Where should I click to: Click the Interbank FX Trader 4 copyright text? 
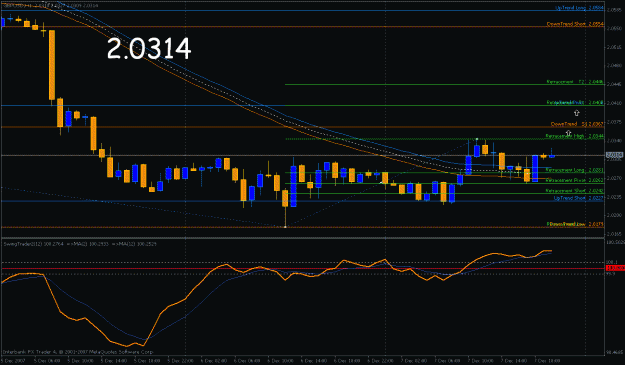[78, 352]
